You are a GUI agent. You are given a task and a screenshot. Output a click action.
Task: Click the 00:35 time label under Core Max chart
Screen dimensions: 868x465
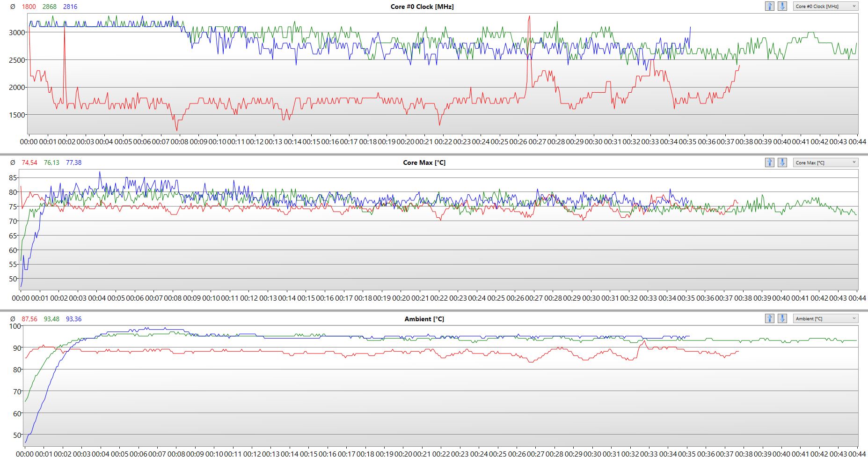click(x=686, y=298)
